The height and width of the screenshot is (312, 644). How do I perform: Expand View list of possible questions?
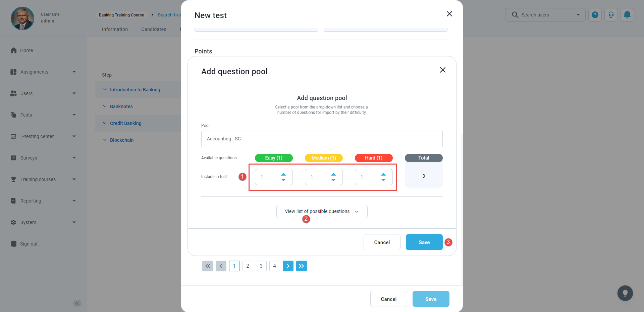[x=322, y=212]
